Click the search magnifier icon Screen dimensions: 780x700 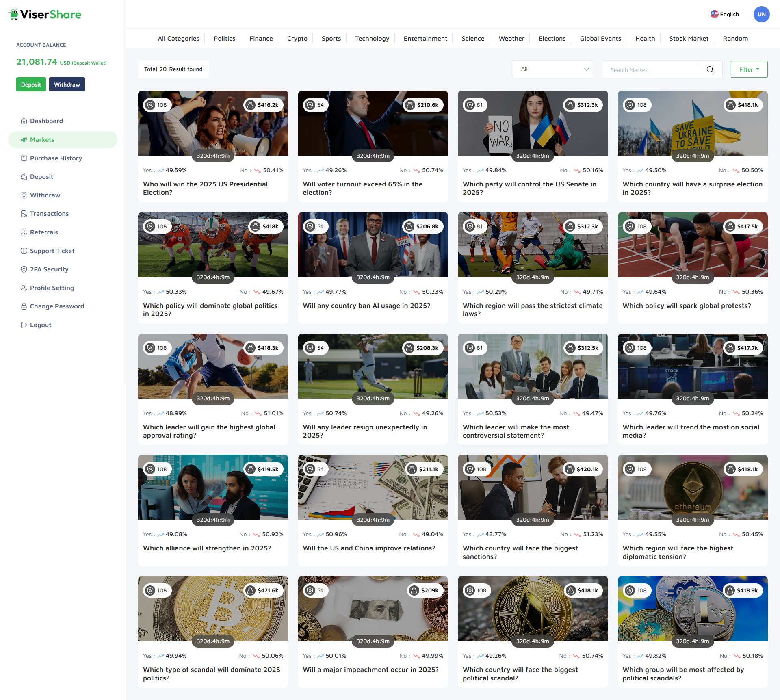pos(710,69)
